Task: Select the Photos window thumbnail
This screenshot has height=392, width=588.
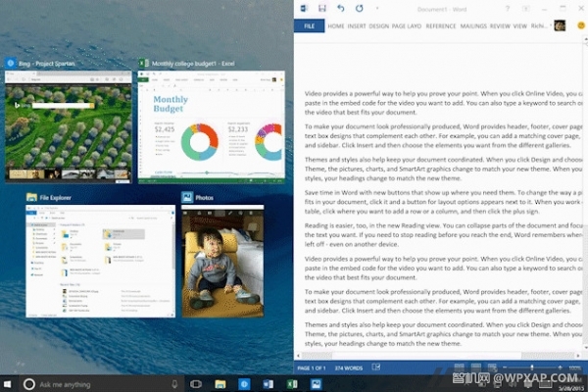Action: pyautogui.click(x=222, y=261)
